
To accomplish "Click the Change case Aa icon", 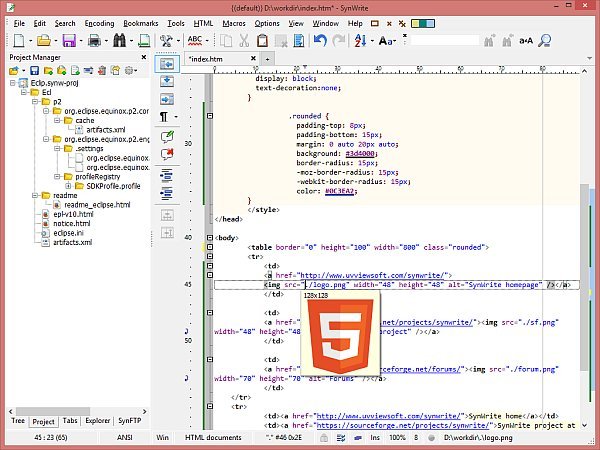I will tap(386, 40).
